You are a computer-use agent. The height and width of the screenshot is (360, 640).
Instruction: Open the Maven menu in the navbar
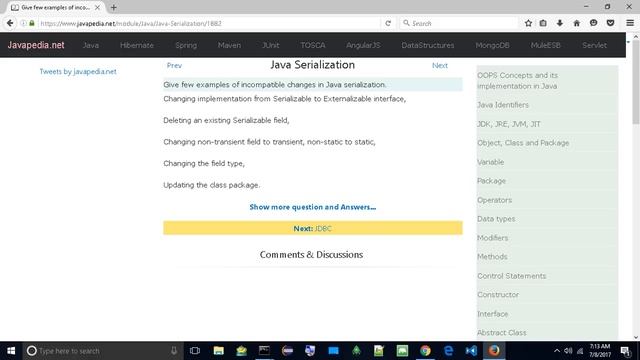tap(229, 45)
